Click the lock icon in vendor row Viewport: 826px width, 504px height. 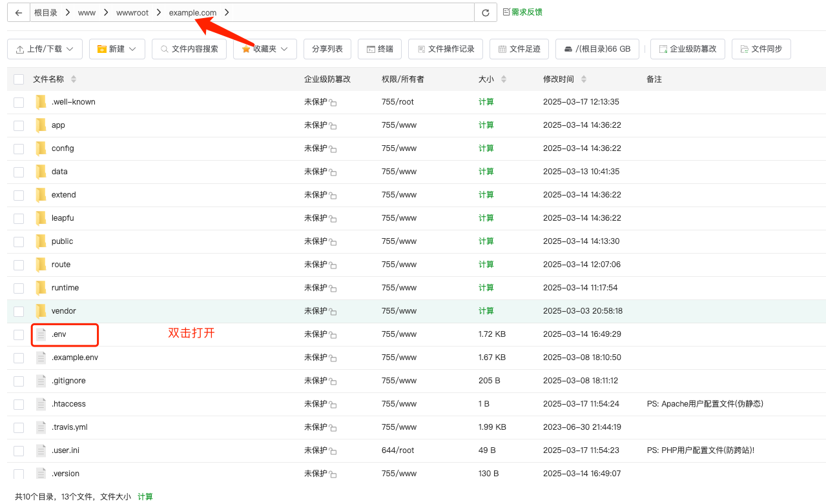pyautogui.click(x=333, y=312)
